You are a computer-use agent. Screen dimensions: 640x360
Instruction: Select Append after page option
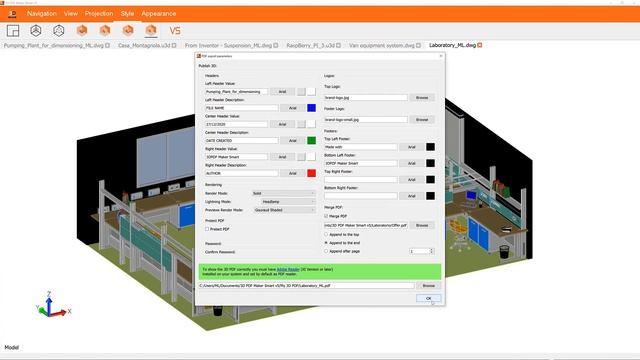[326, 251]
